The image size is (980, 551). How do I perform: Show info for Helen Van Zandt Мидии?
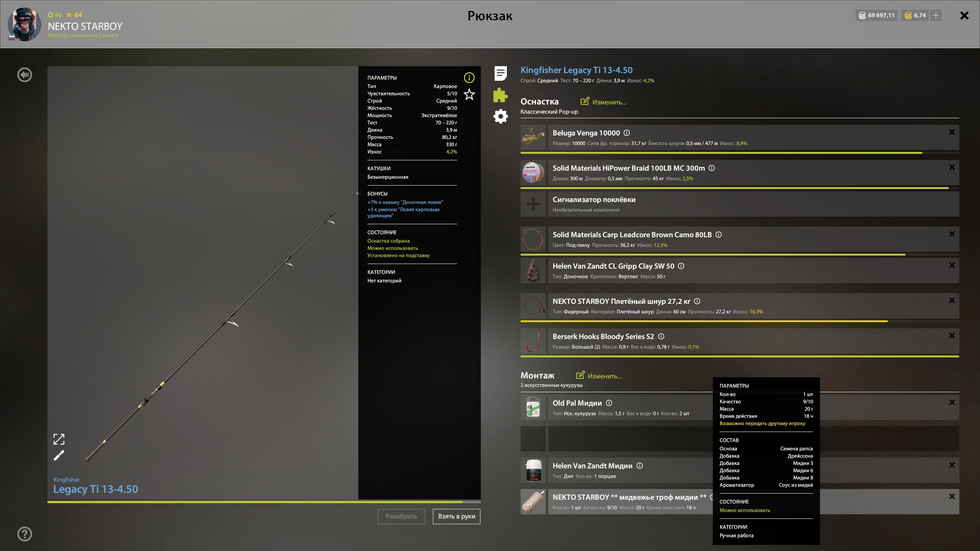pyautogui.click(x=640, y=466)
